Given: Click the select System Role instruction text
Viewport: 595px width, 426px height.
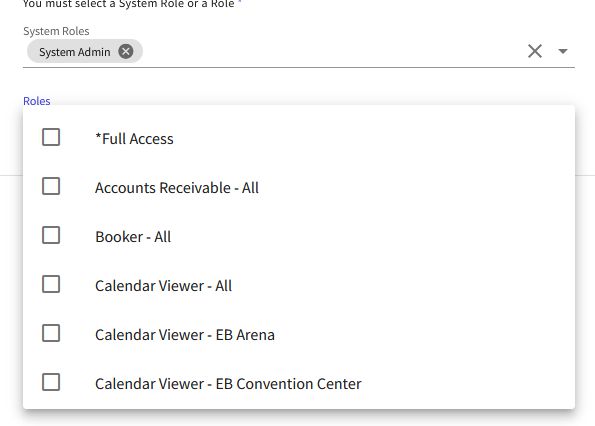Looking at the screenshot, I should click(129, 4).
